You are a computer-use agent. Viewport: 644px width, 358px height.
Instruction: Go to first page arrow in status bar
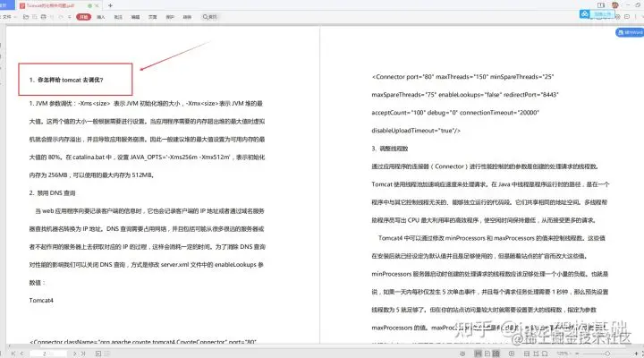tap(13, 354)
